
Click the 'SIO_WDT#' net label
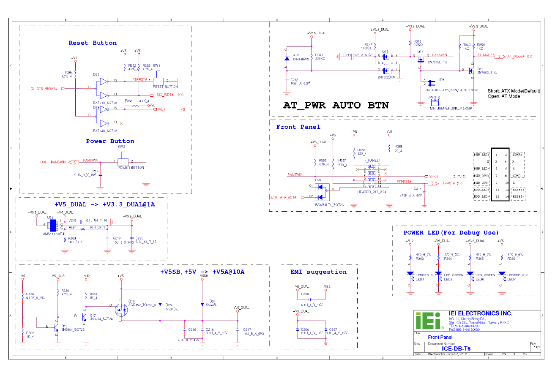(165, 95)
